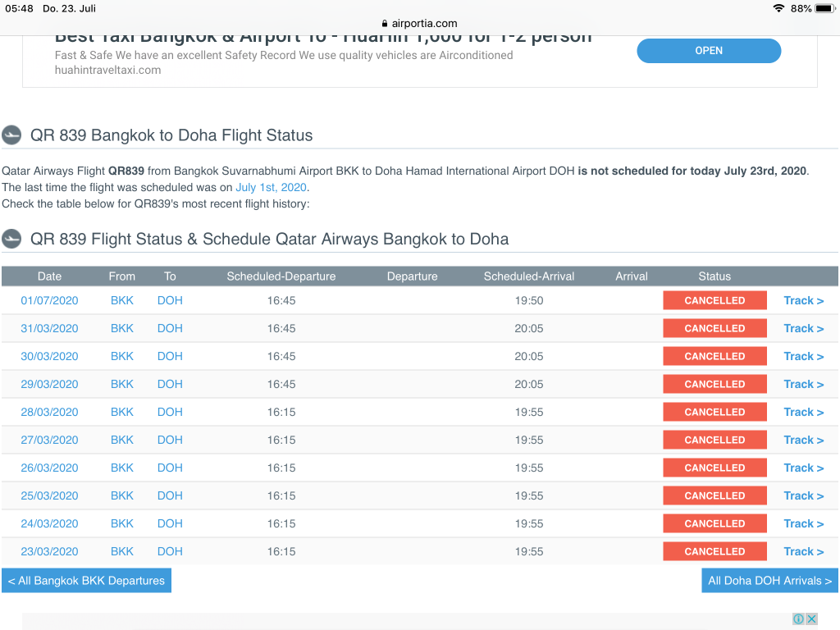Go to All Doha DOH Arrivals
Screen dimensions: 840x630
(769, 581)
